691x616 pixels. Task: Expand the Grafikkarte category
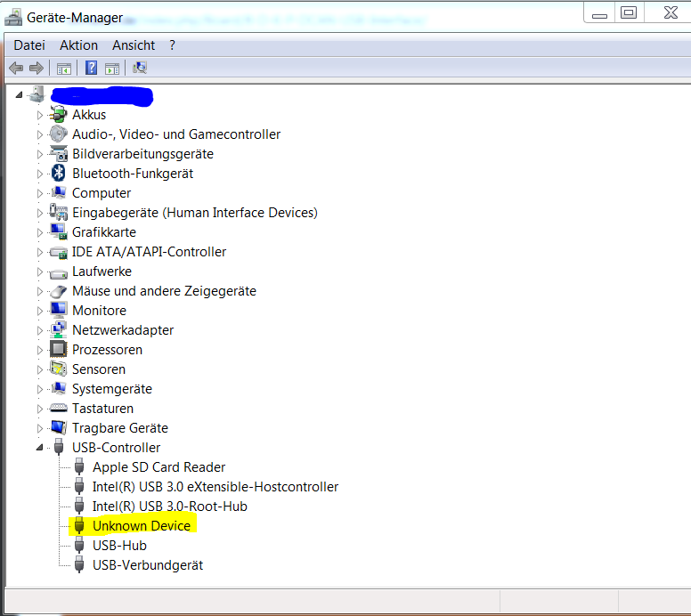(39, 232)
